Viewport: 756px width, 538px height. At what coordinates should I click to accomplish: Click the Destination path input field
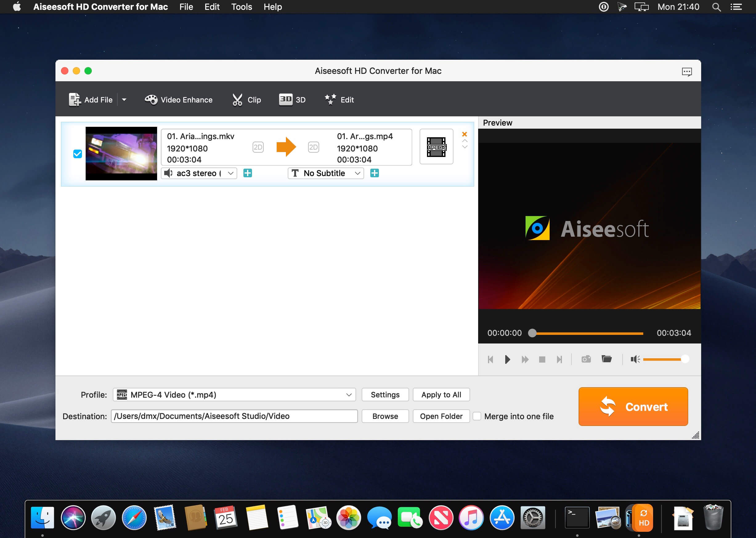pyautogui.click(x=234, y=416)
